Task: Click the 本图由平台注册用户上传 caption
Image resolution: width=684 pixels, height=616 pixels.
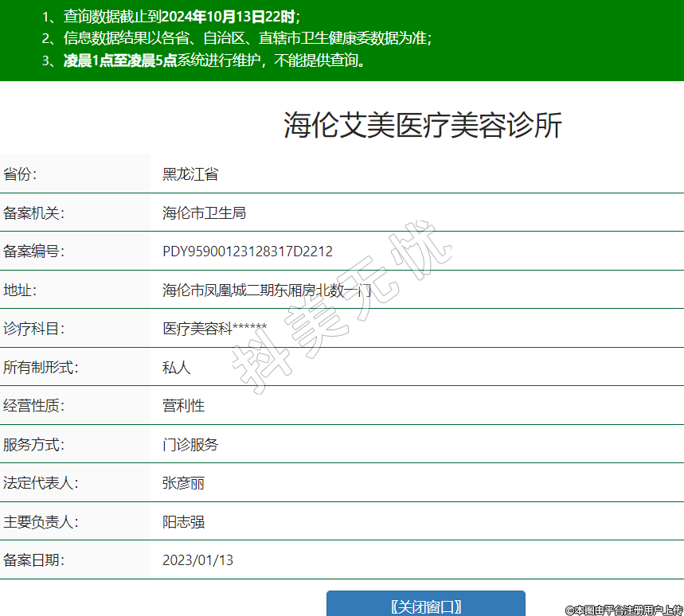Action: 623,610
